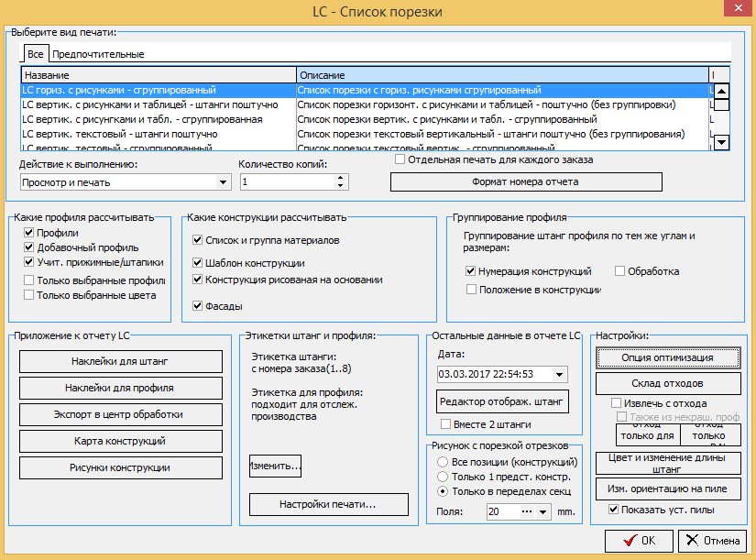Toggle Нумерация конструкций checkbox
Image resolution: width=756 pixels, height=560 pixels.
(471, 271)
